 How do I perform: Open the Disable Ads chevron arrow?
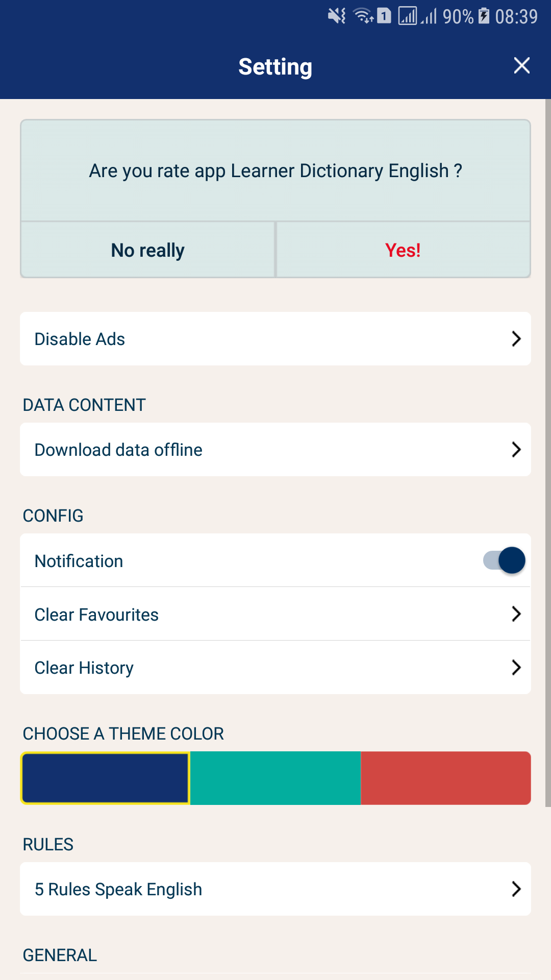516,339
